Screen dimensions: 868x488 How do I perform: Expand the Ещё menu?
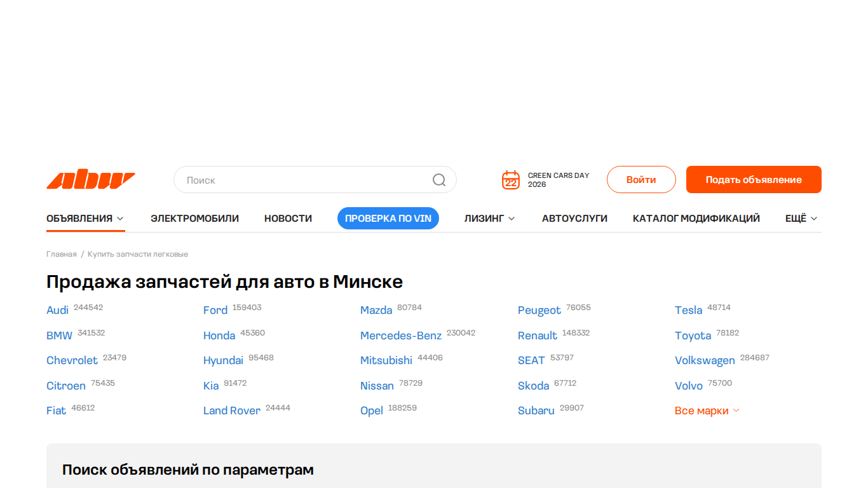[801, 219]
